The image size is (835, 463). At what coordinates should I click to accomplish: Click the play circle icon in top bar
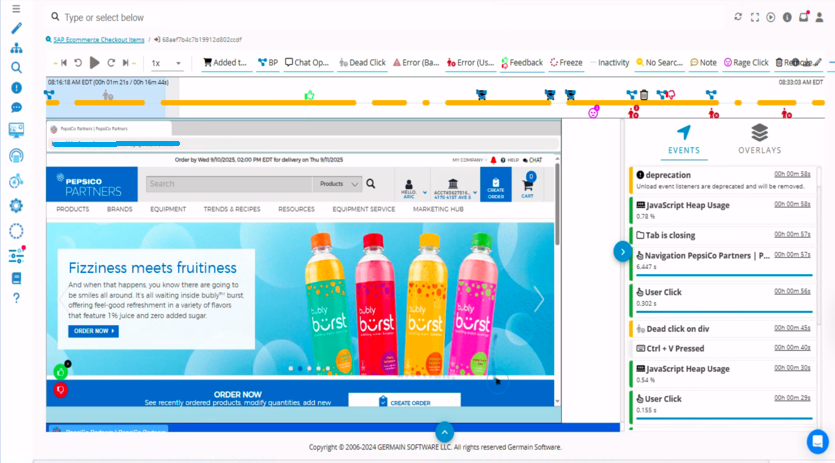point(771,17)
